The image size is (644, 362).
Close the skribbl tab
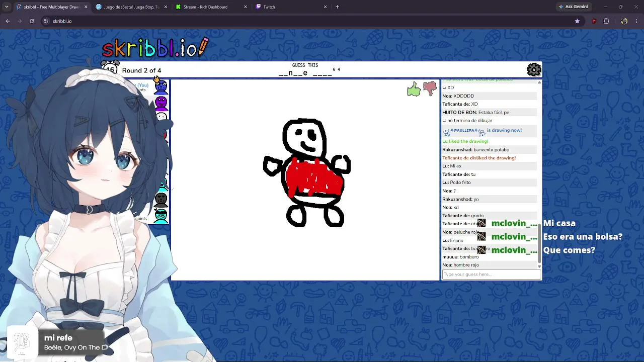tap(86, 7)
